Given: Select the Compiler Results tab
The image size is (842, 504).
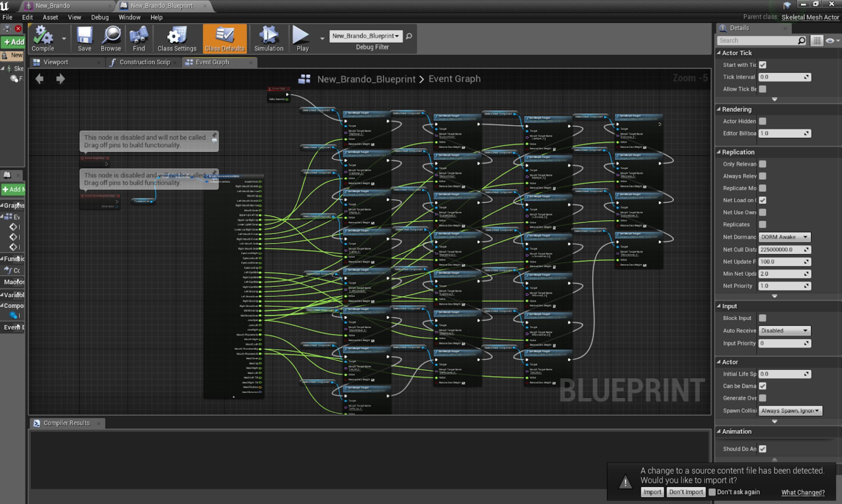Looking at the screenshot, I should (x=66, y=423).
